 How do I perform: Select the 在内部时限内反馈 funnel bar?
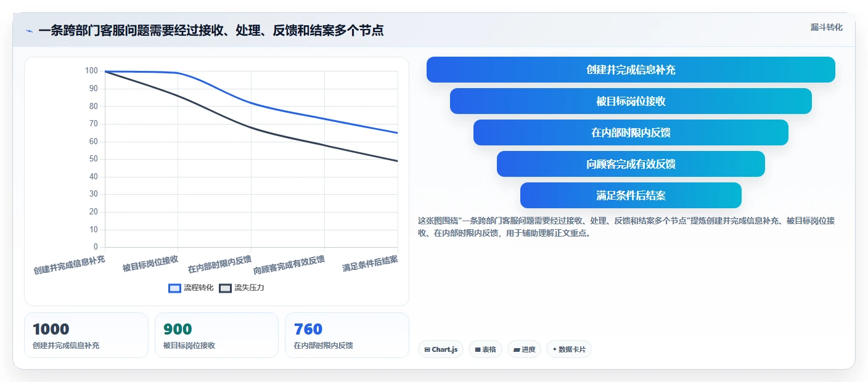[x=631, y=132]
